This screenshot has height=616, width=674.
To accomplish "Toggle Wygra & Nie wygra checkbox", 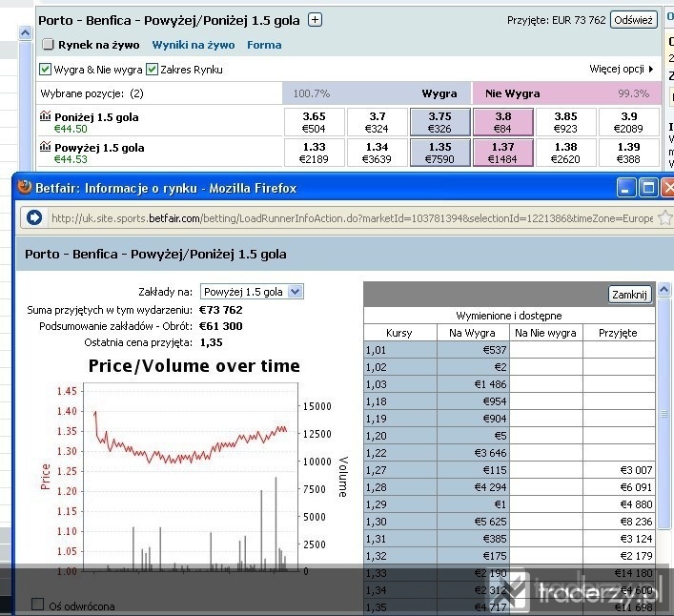I will [x=45, y=70].
